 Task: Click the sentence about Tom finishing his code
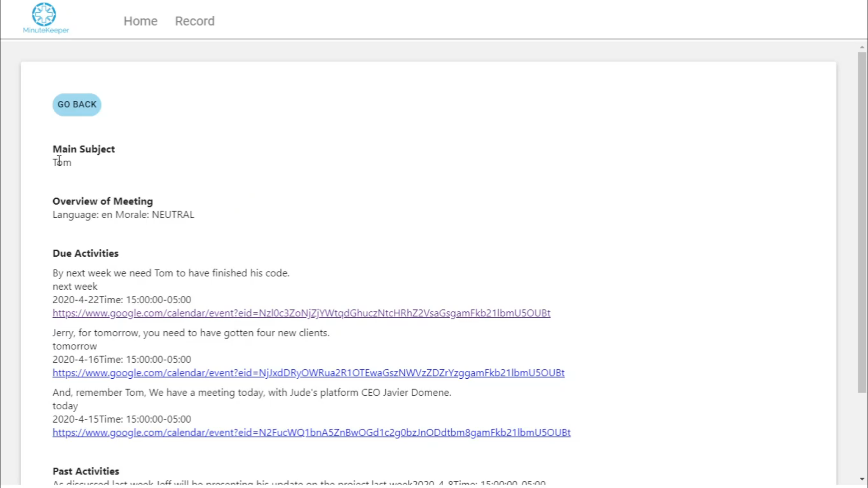(x=171, y=273)
